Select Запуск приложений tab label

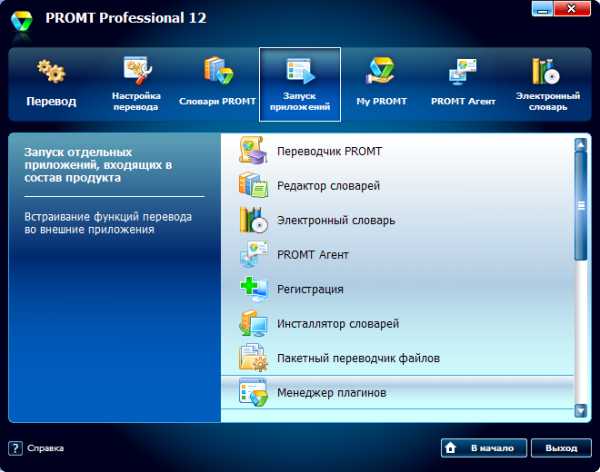click(300, 101)
